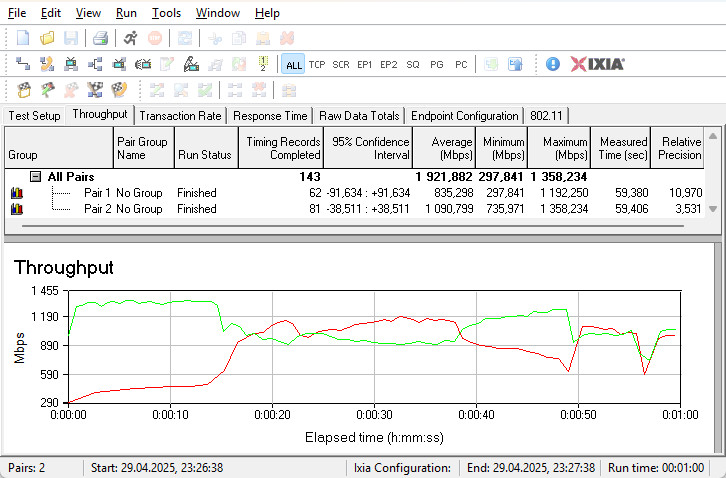Click the checkered flag with folder icon
This screenshot has height=478, width=726.
pos(24,90)
